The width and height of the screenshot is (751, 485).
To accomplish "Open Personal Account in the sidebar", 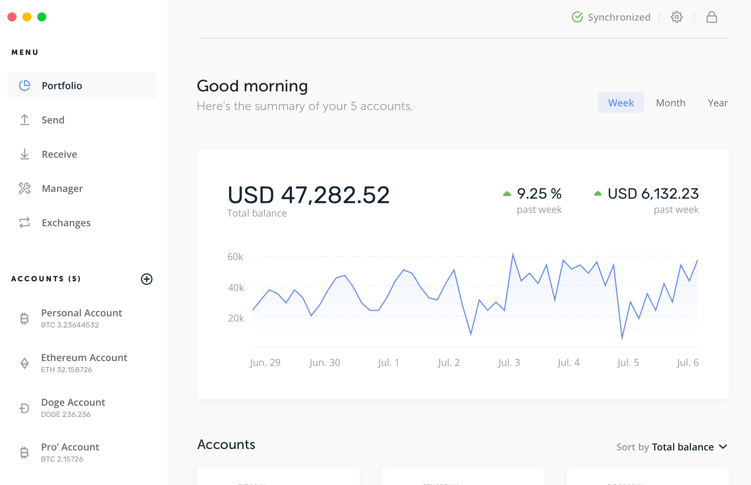I will coord(81,318).
